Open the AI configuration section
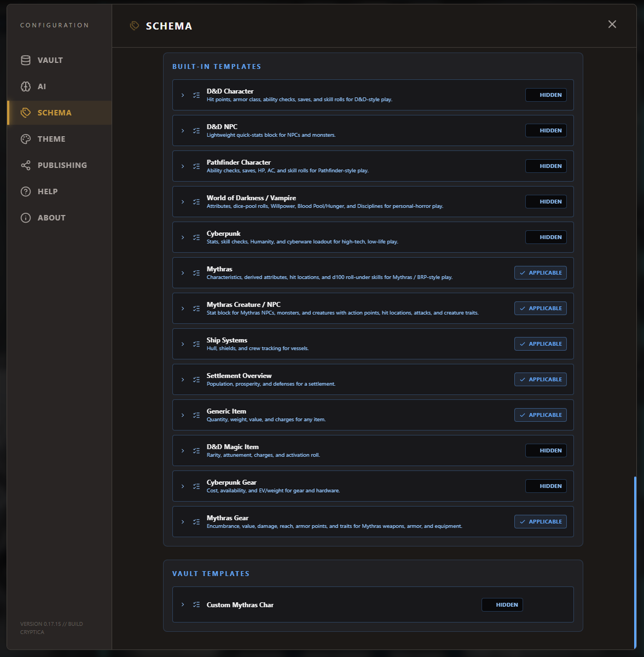Image resolution: width=644 pixels, height=657 pixels. [59, 86]
